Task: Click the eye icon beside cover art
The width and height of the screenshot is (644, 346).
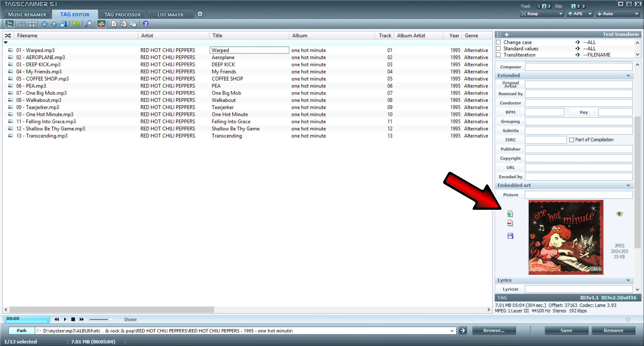Action: 620,214
